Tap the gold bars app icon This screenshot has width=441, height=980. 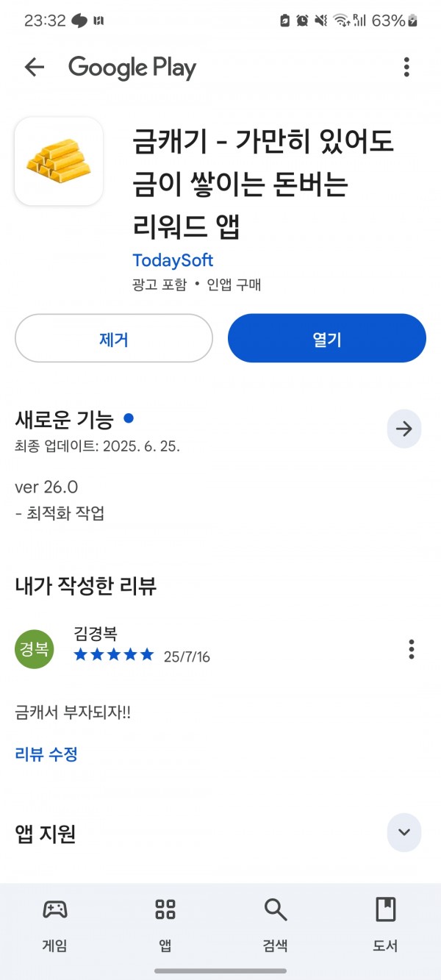point(59,161)
